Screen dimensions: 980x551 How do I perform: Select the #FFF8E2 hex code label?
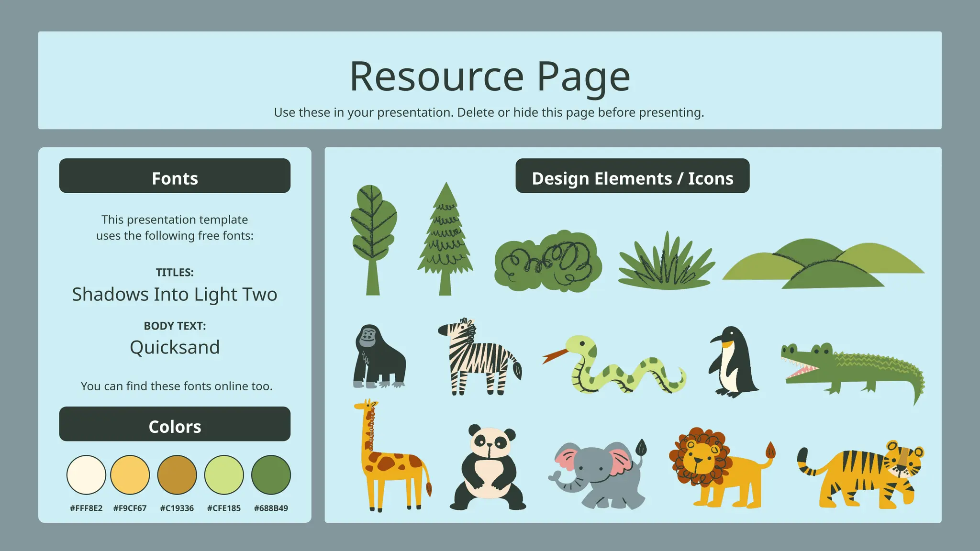tap(86, 508)
